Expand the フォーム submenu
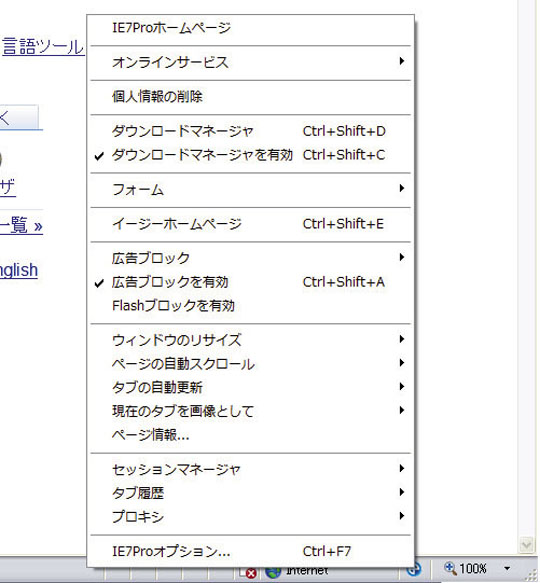Viewport: 540px width, 583px height. tap(250, 190)
